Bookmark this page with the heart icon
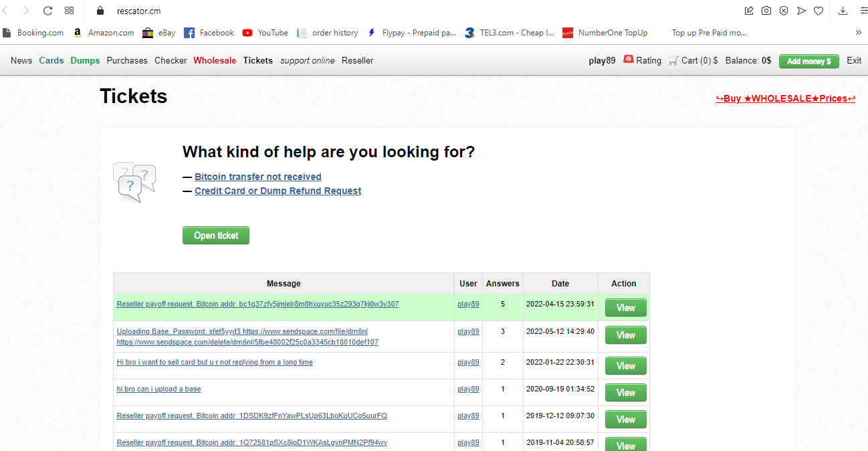The height and width of the screenshot is (451, 868). coord(819,11)
